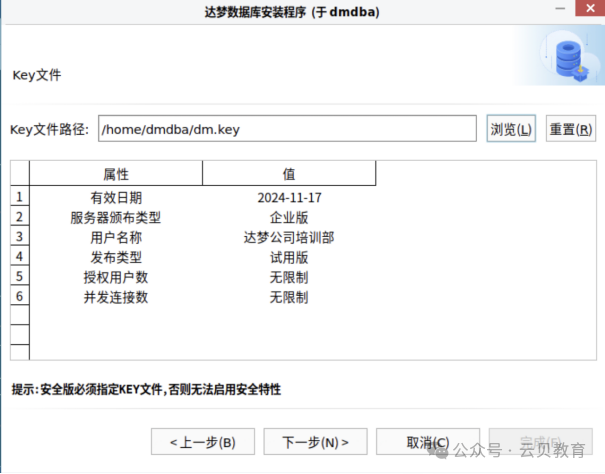Click the 重置(R) reset button
The width and height of the screenshot is (605, 474).
click(571, 129)
